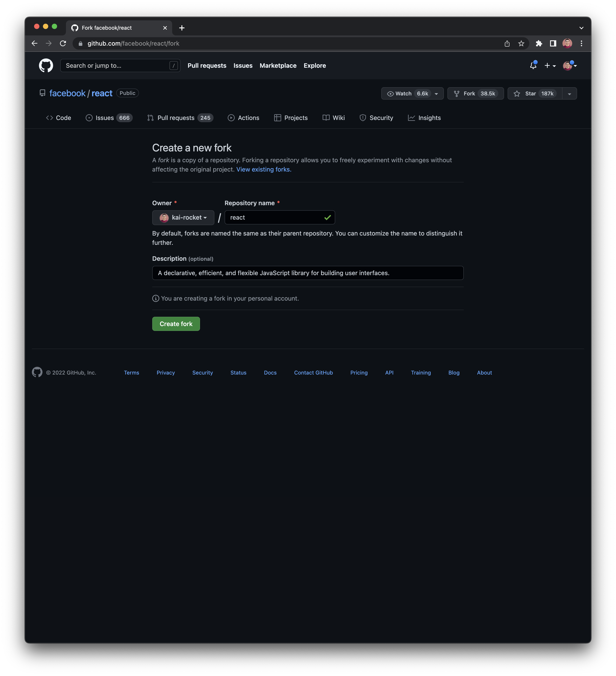Open Marketplace in the top navigation
Viewport: 616px width, 676px height.
point(278,66)
